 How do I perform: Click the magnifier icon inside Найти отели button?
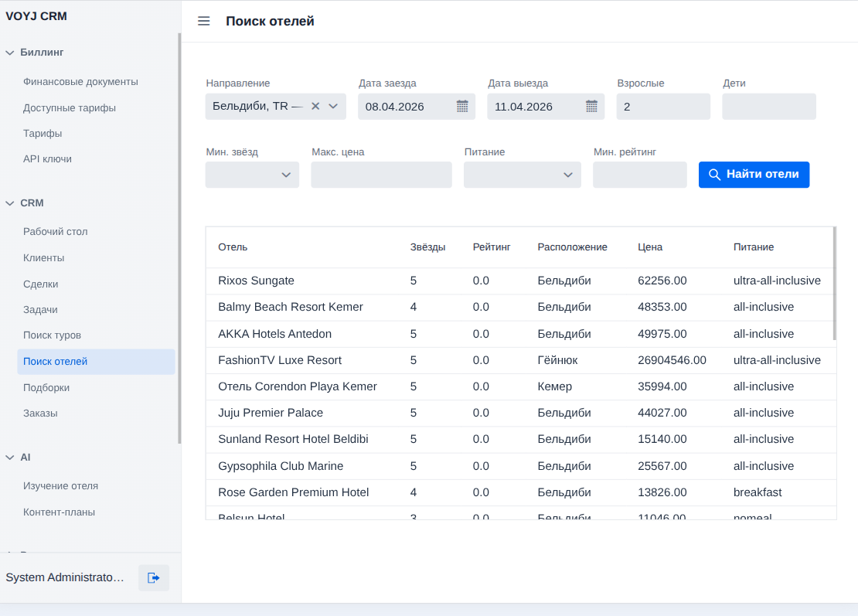714,175
